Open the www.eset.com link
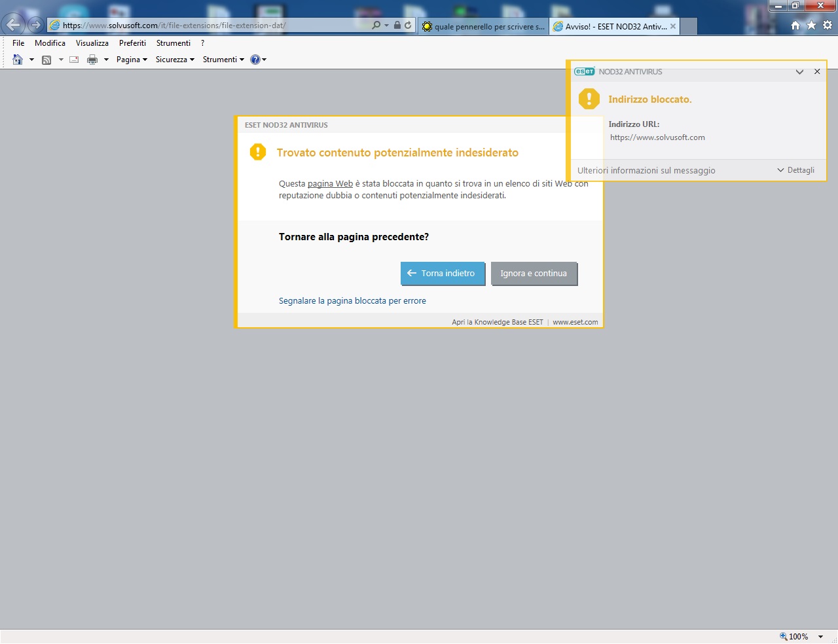The width and height of the screenshot is (838, 644). pos(575,322)
